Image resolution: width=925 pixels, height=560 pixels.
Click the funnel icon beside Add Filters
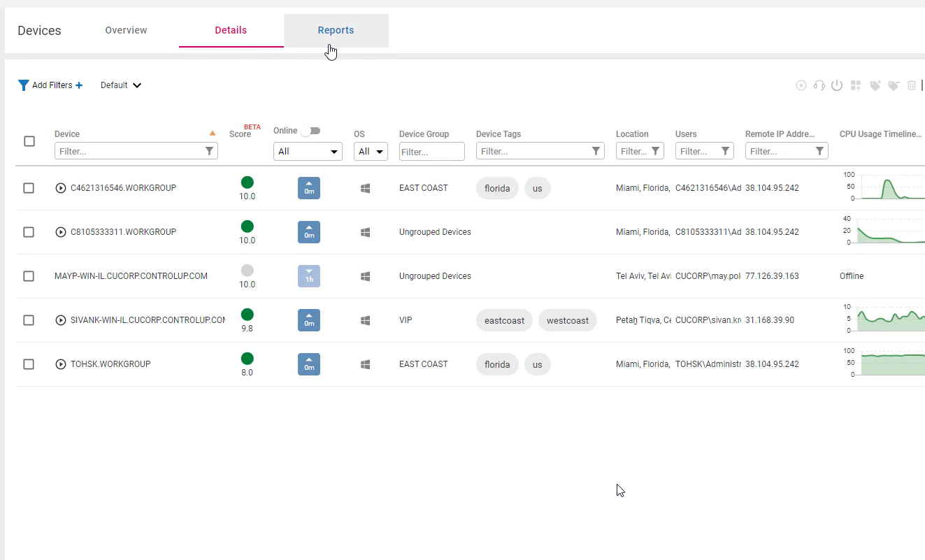pos(24,85)
